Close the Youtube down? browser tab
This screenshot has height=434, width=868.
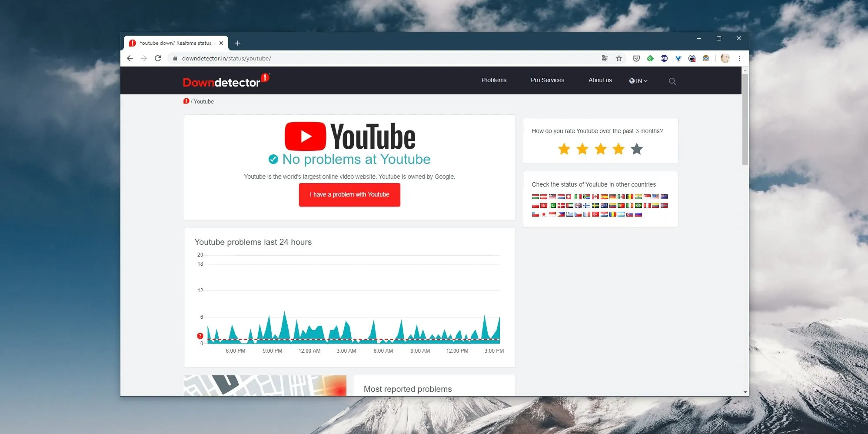221,43
